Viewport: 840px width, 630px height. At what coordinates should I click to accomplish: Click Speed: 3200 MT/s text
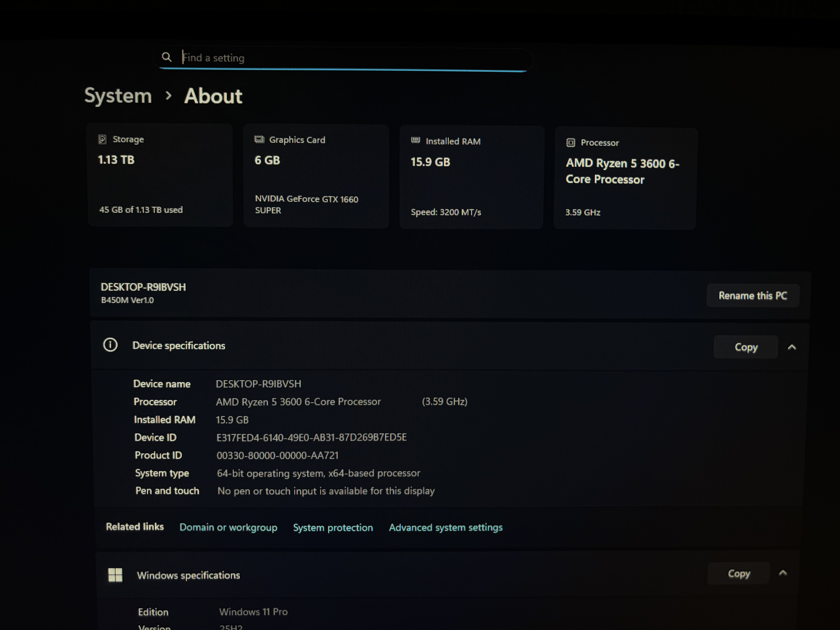[446, 212]
